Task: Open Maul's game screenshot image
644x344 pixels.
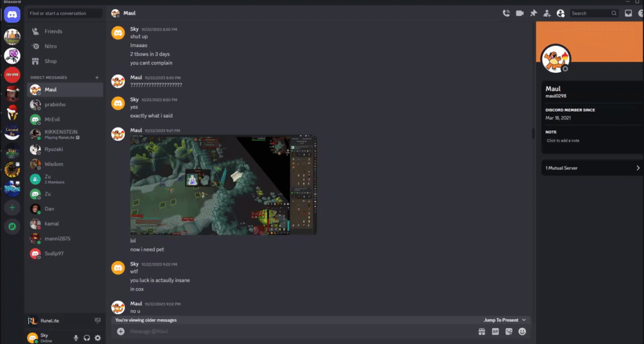Action: coord(223,186)
